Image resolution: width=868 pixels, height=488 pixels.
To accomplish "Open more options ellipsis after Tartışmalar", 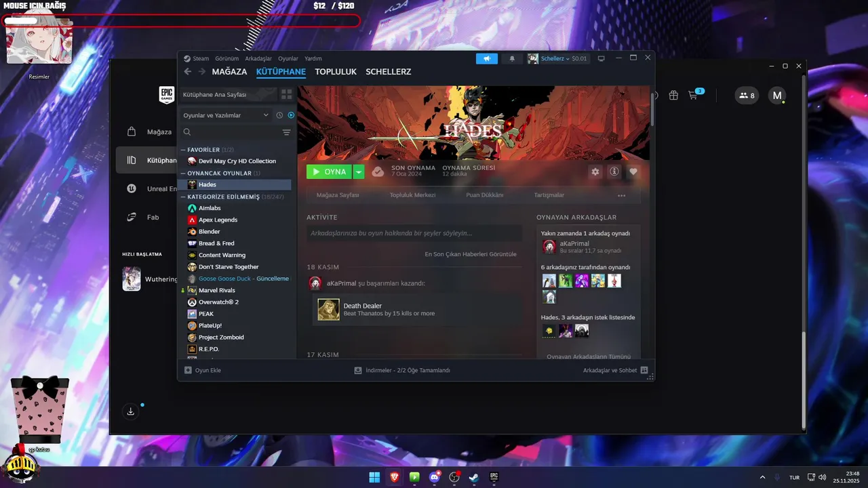I will pyautogui.click(x=621, y=195).
